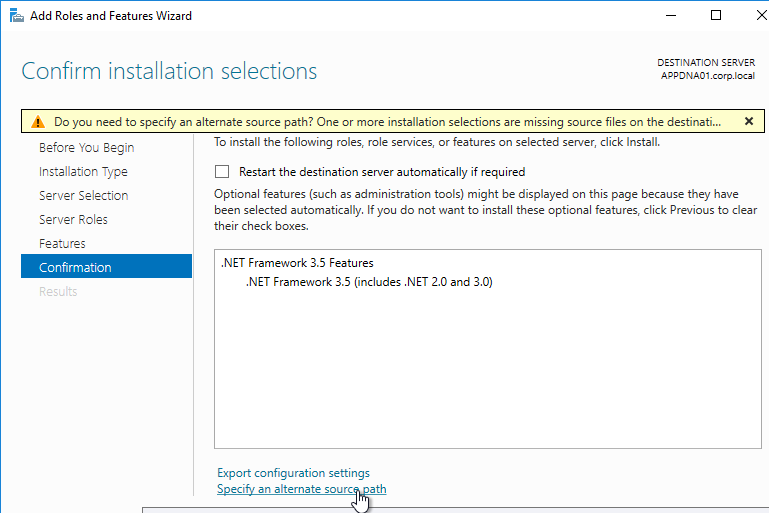This screenshot has height=513, width=769.
Task: Enable automatic restart of destination server checkbox
Action: point(222,172)
